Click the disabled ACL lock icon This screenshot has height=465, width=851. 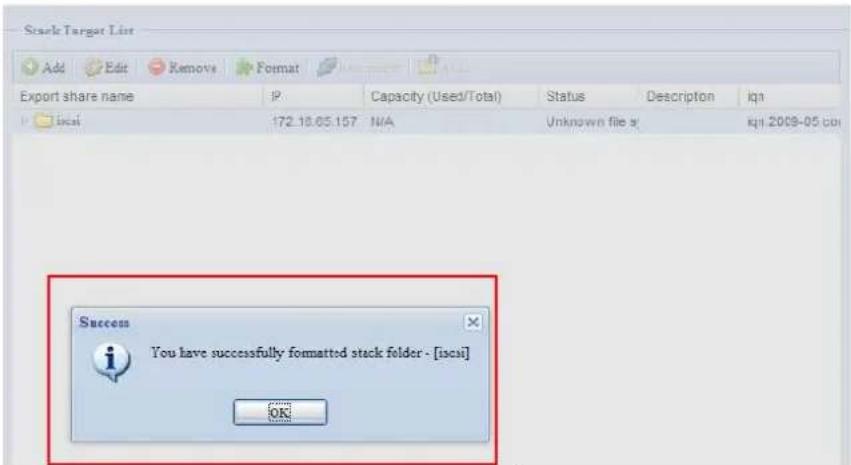(x=428, y=66)
